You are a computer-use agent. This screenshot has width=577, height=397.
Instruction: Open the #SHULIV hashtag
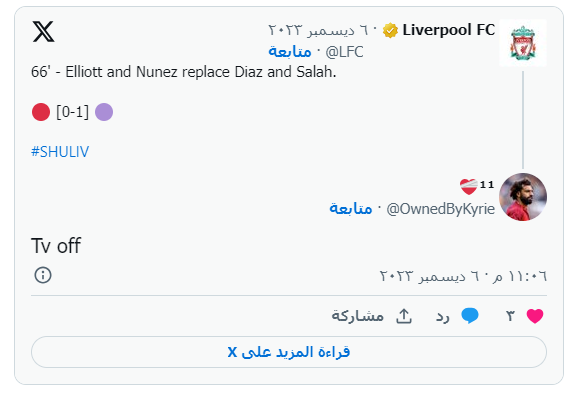(x=60, y=152)
